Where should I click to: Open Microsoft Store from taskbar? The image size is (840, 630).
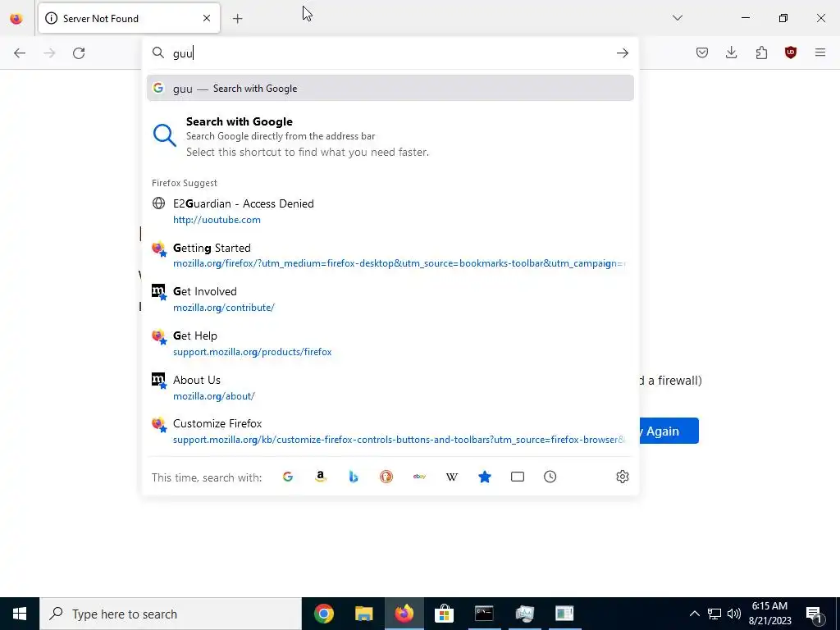click(x=444, y=614)
